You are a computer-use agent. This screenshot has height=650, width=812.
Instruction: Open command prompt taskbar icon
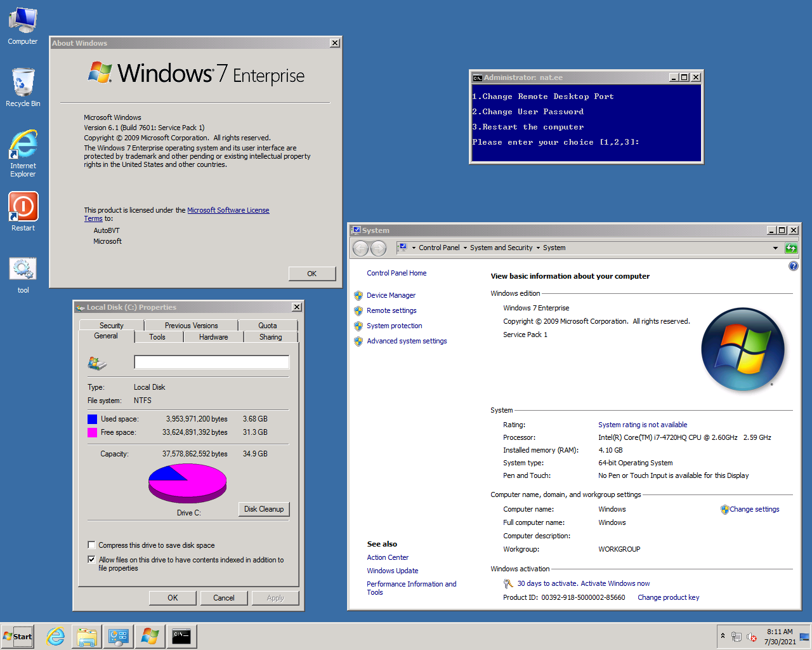[x=181, y=636]
